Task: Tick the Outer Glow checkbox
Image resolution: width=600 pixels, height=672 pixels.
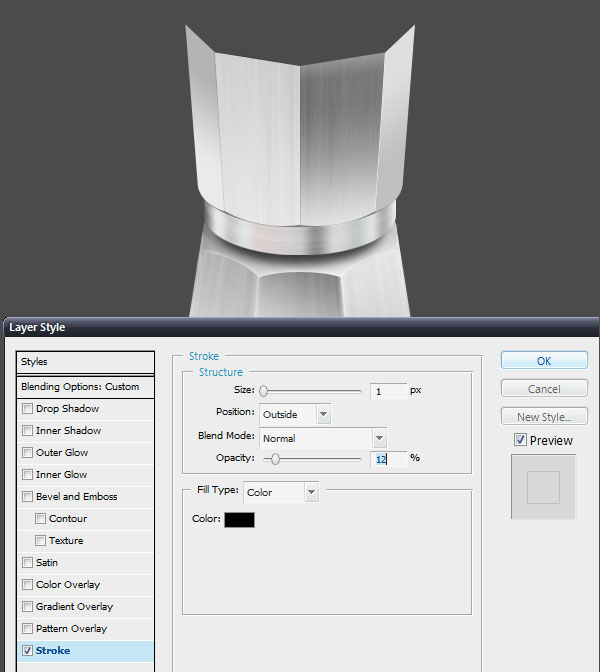Action: [27, 453]
